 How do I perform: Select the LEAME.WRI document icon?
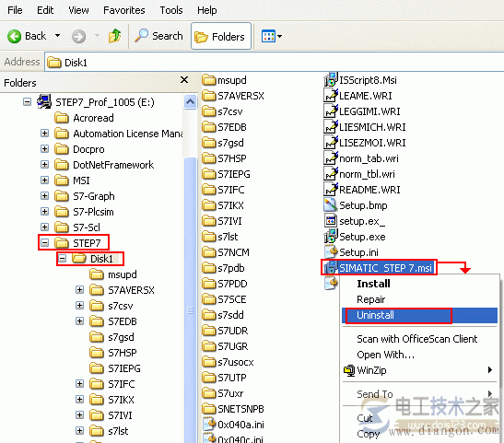coord(331,96)
